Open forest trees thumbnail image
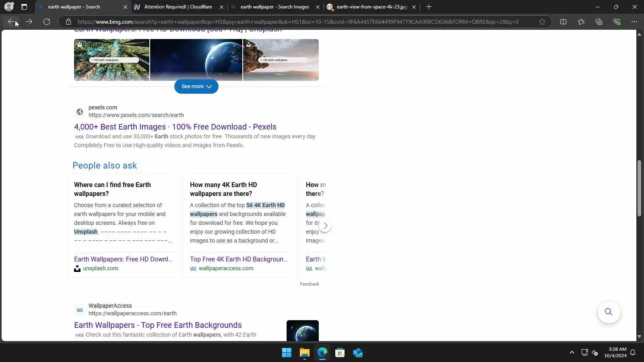This screenshot has height=362, width=644. coord(111,60)
